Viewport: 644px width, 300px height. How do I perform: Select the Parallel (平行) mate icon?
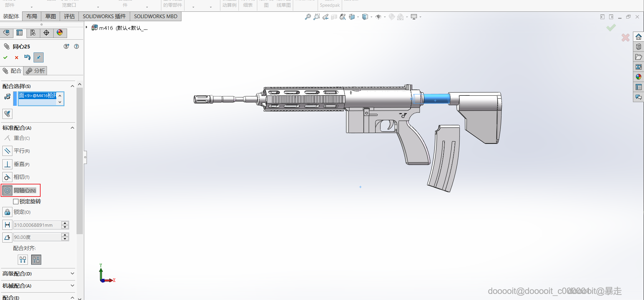(x=7, y=151)
